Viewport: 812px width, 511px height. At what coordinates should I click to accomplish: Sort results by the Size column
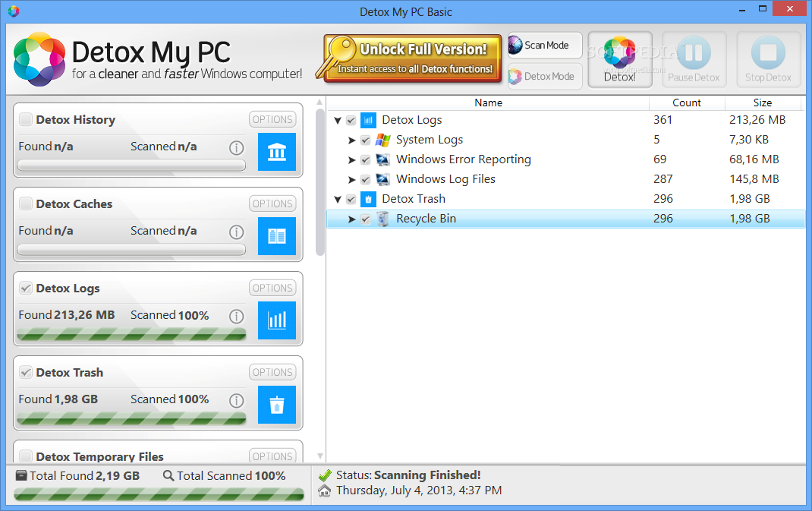(x=762, y=103)
